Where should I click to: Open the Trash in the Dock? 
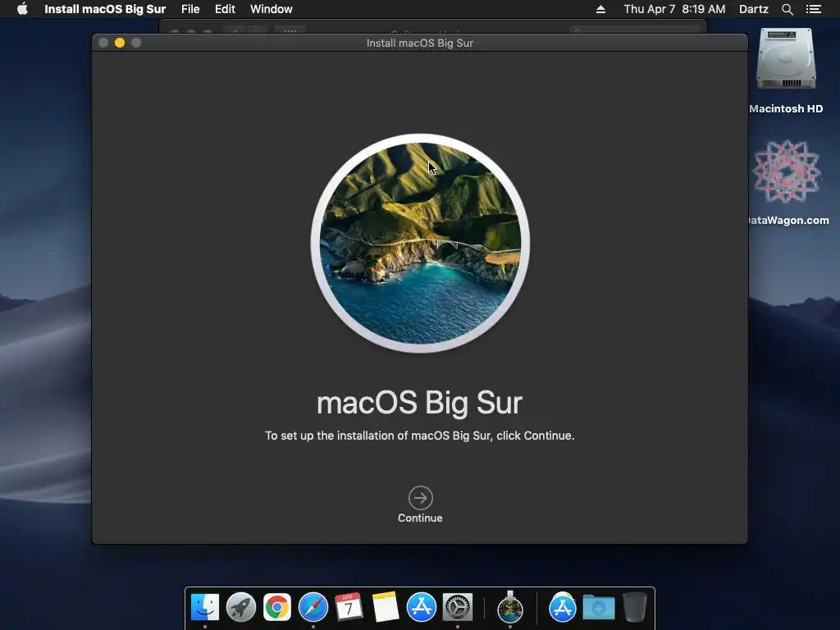coord(635,607)
